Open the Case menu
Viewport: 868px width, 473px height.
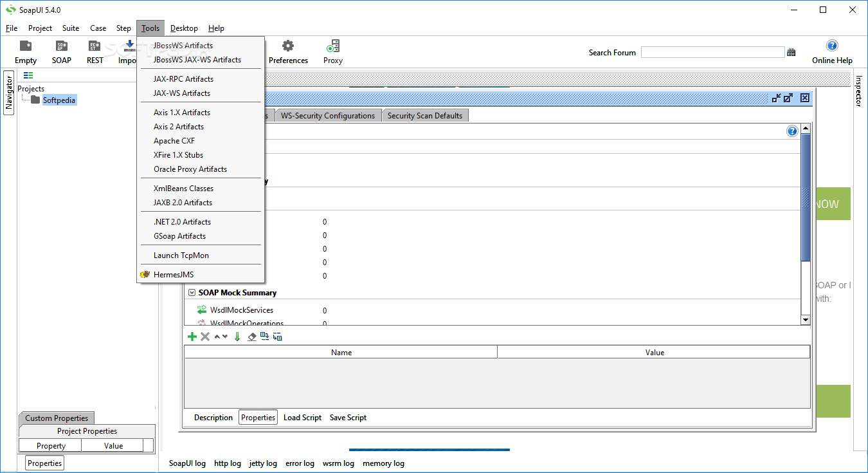tap(98, 28)
